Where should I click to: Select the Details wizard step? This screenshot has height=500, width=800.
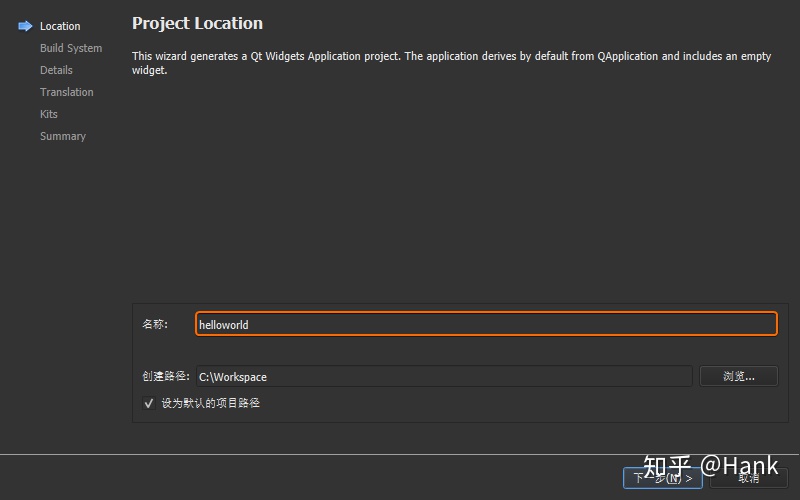tap(56, 70)
